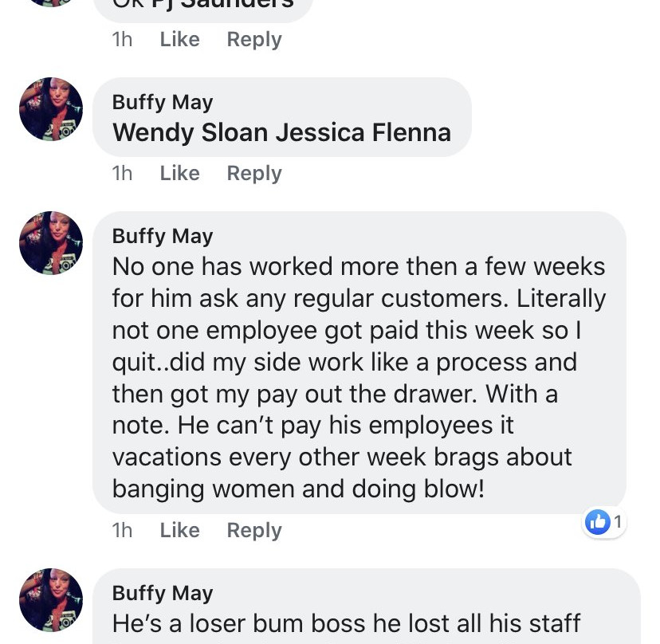Click Buffy May's name above "No one has worked"

pos(163,236)
